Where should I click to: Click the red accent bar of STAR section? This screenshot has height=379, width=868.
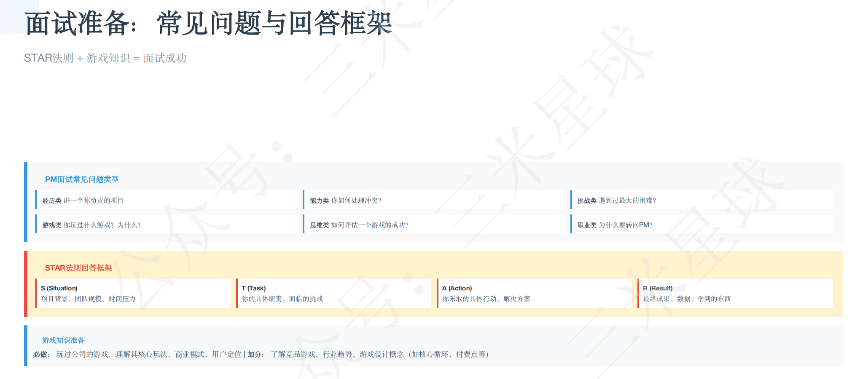click(x=26, y=284)
